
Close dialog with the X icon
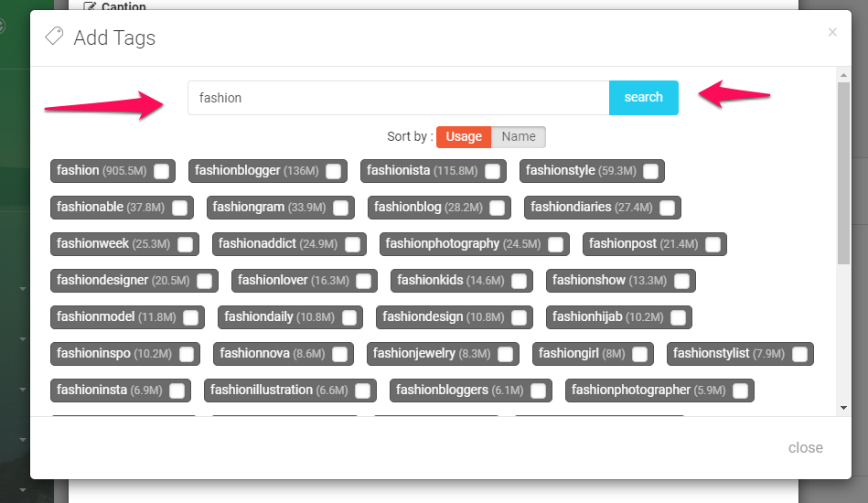pyautogui.click(x=832, y=32)
